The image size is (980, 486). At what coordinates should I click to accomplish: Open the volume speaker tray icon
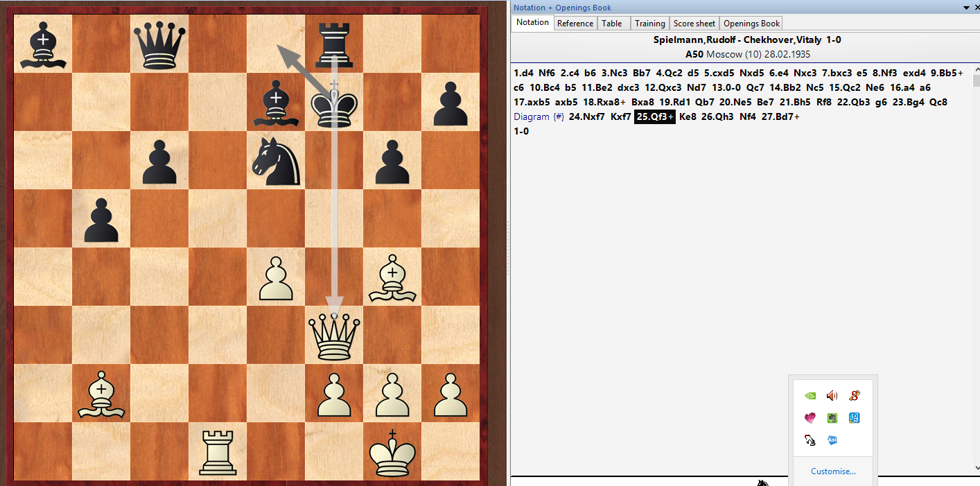pyautogui.click(x=832, y=396)
